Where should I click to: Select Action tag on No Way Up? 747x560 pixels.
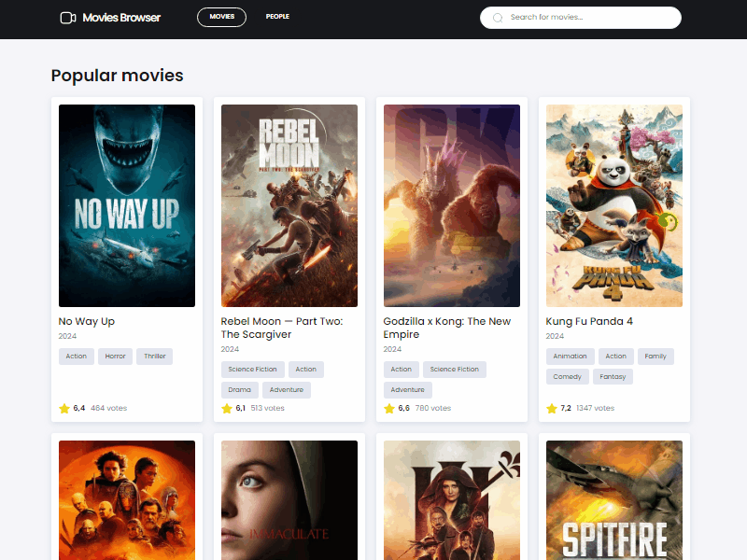click(x=77, y=357)
